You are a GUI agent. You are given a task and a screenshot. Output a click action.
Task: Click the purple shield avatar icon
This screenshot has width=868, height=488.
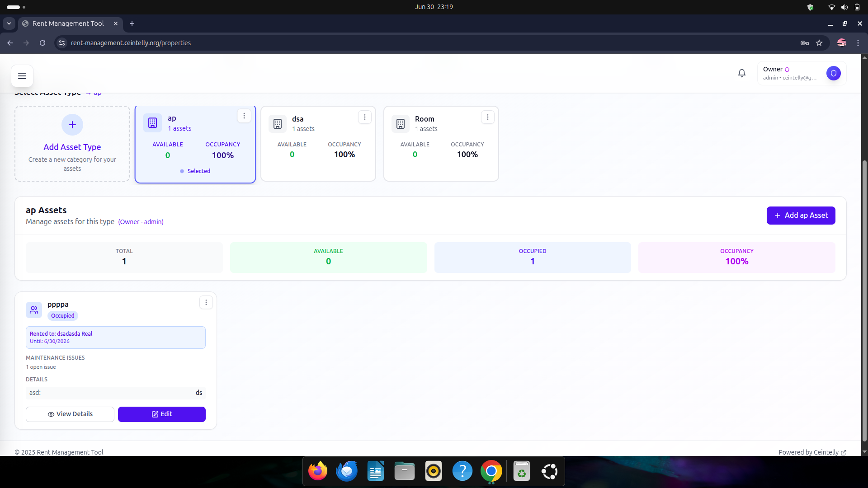(833, 73)
